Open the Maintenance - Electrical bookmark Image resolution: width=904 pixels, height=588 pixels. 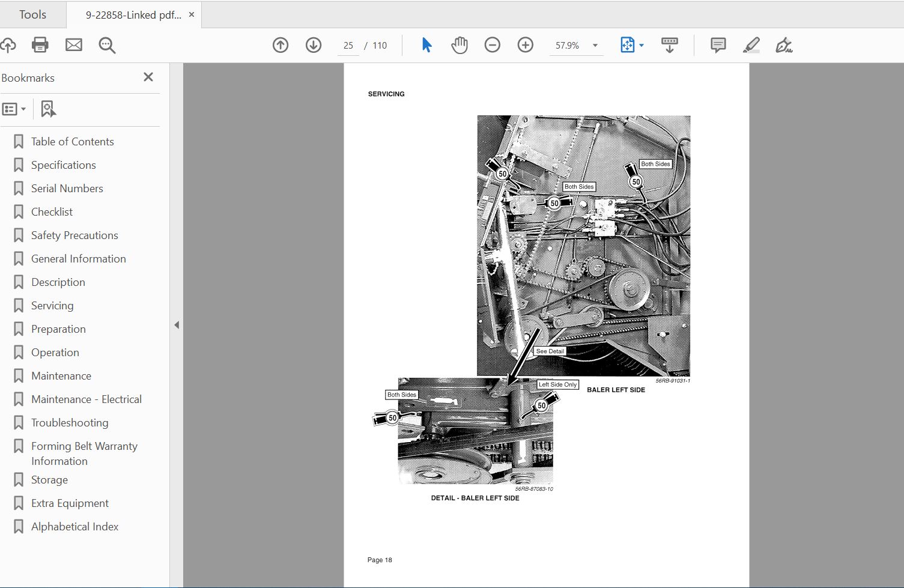point(86,399)
